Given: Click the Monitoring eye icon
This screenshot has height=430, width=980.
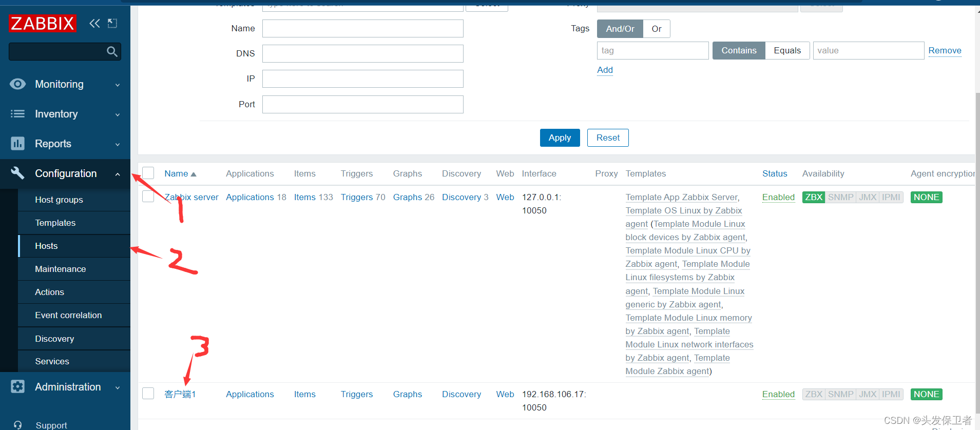Looking at the screenshot, I should pyautogui.click(x=17, y=84).
